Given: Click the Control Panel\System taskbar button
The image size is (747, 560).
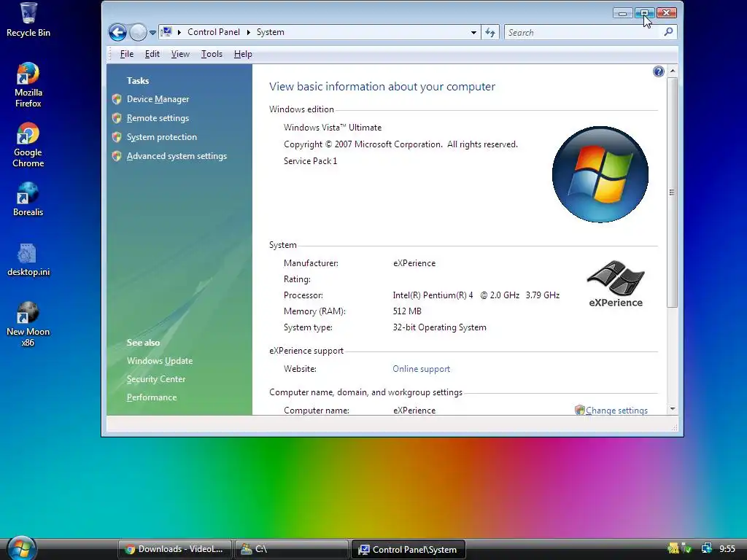Looking at the screenshot, I should pyautogui.click(x=409, y=549).
